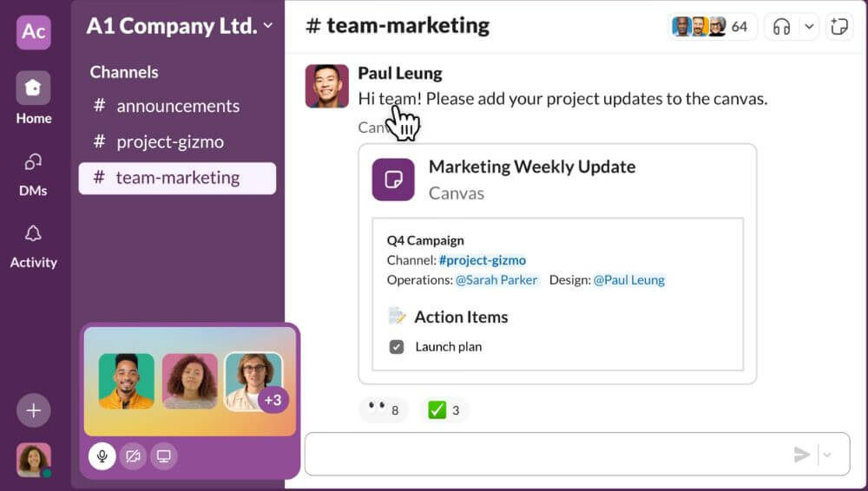
Task: Go to Home in the sidebar
Action: pyautogui.click(x=33, y=97)
